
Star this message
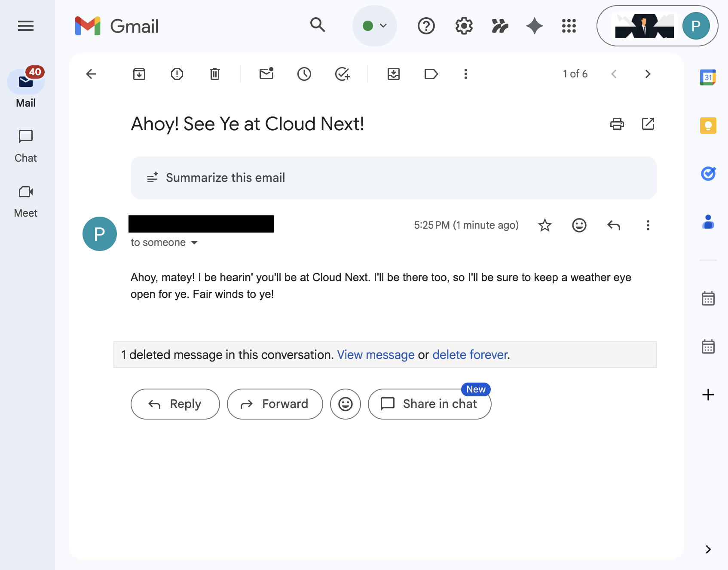pyautogui.click(x=544, y=225)
